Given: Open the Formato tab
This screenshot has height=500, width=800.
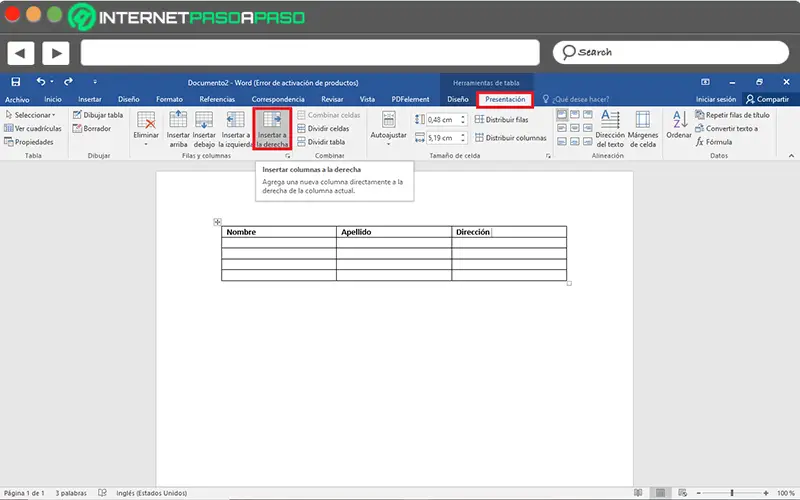Looking at the screenshot, I should (x=169, y=99).
